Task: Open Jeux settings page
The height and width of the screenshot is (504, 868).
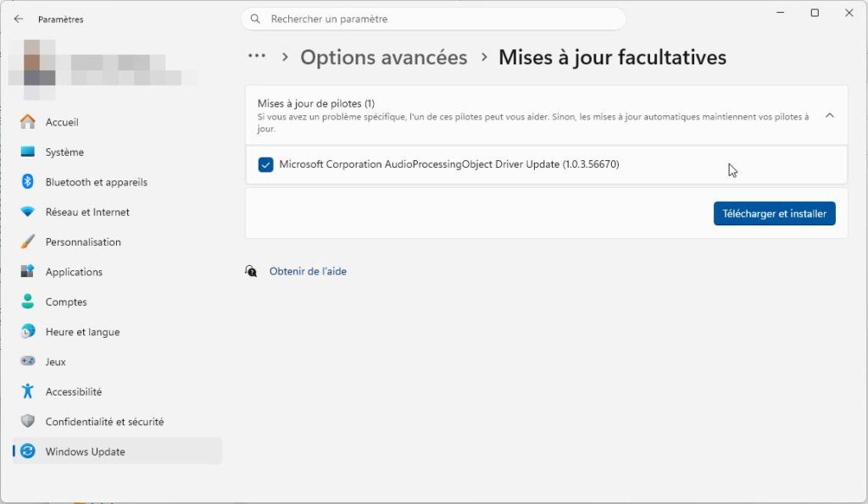Action: coord(117,361)
